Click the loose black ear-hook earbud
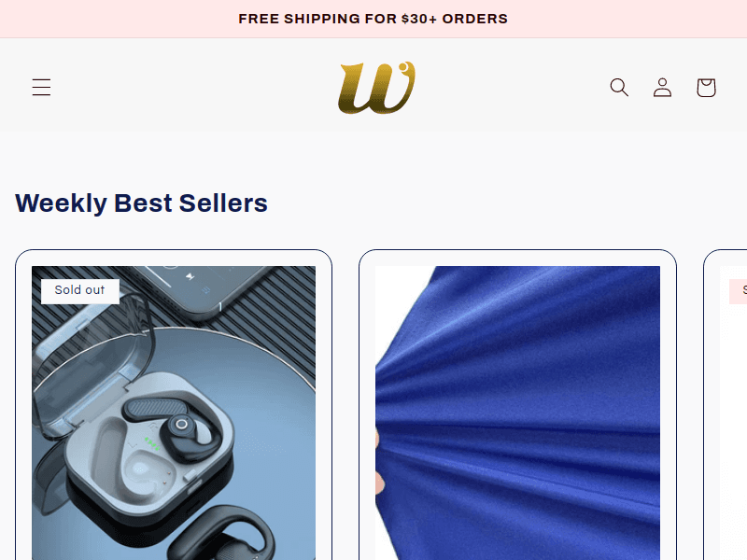 [221, 535]
